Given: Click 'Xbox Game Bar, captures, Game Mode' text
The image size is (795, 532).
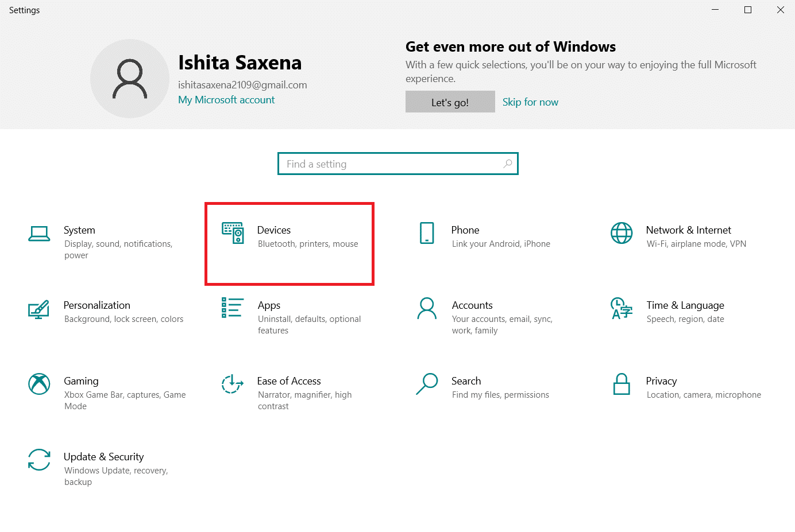Looking at the screenshot, I should [125, 401].
